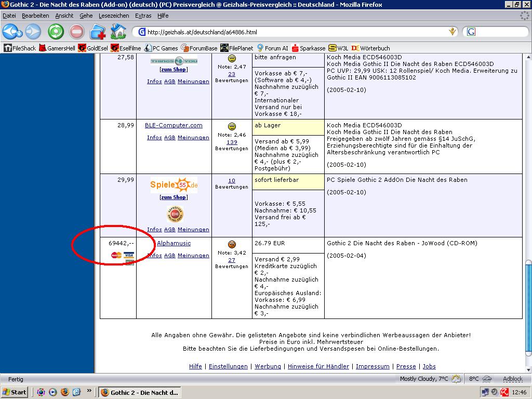The width and height of the screenshot is (532, 399).
Task: Open the Hinweise für Händler footer link
Action: click(x=318, y=366)
